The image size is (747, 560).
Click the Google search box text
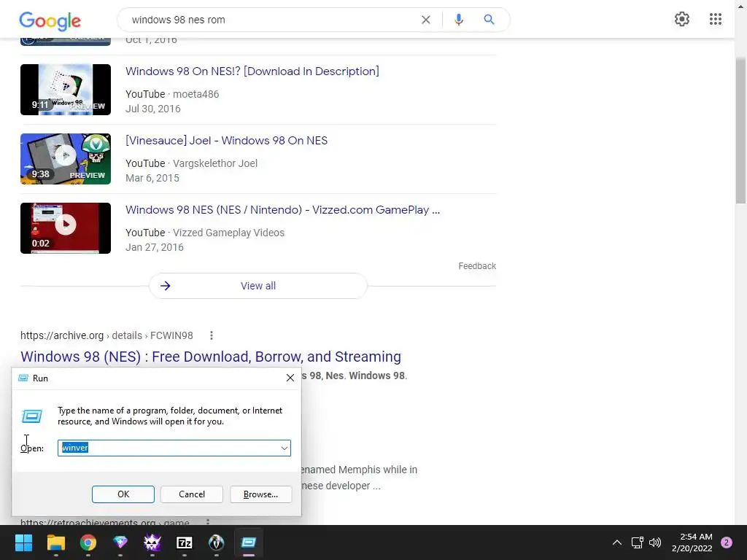click(178, 20)
